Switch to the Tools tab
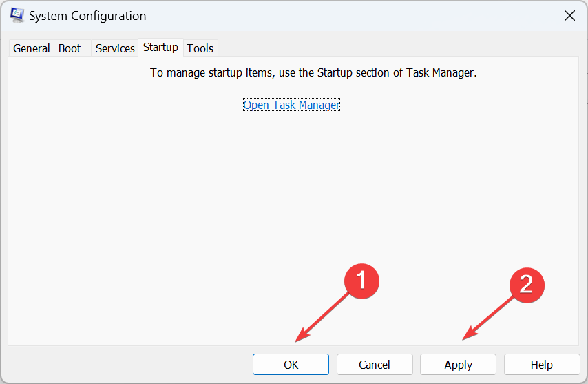 [x=200, y=48]
